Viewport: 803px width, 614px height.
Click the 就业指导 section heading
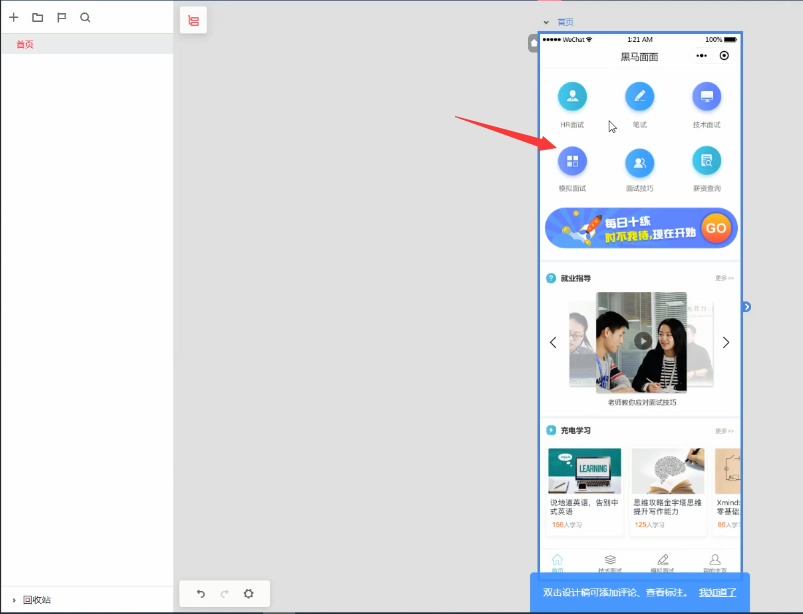[x=576, y=278]
